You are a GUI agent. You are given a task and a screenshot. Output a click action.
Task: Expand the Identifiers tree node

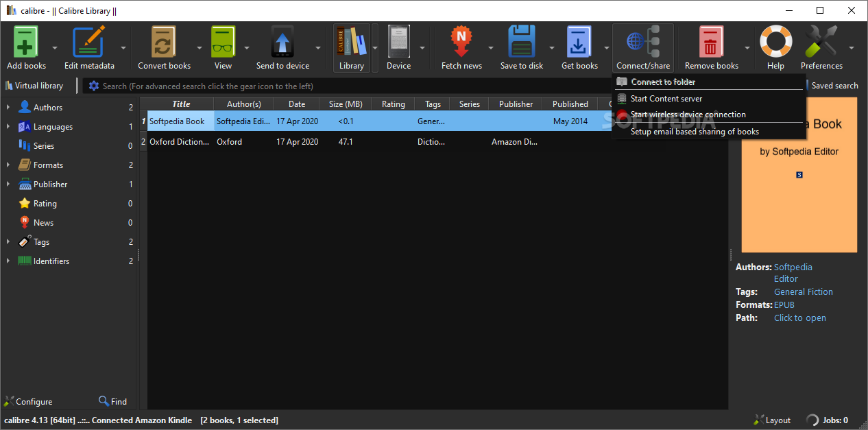click(8, 261)
